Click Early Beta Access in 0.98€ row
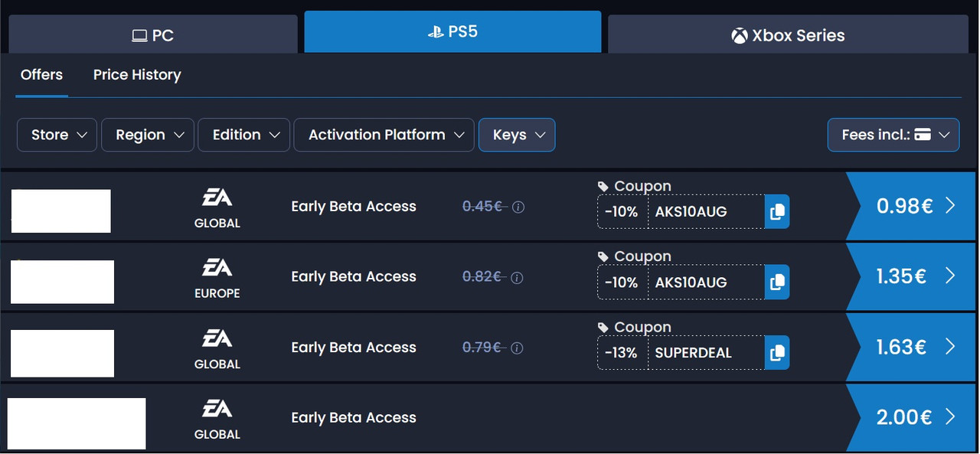 click(354, 207)
